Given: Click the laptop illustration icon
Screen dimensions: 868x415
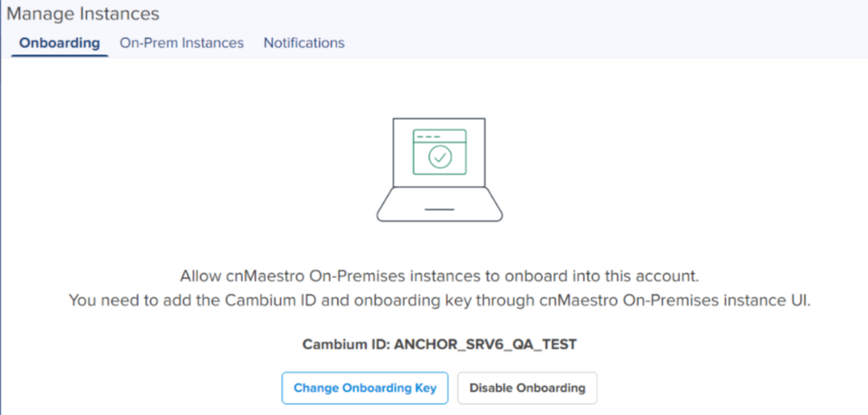Looking at the screenshot, I should 440,169.
